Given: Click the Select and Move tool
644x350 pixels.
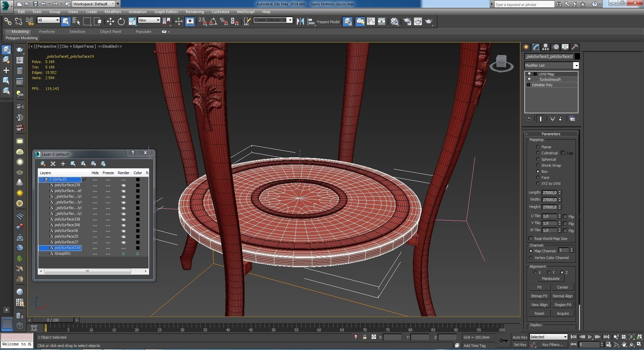Looking at the screenshot, I should point(110,21).
